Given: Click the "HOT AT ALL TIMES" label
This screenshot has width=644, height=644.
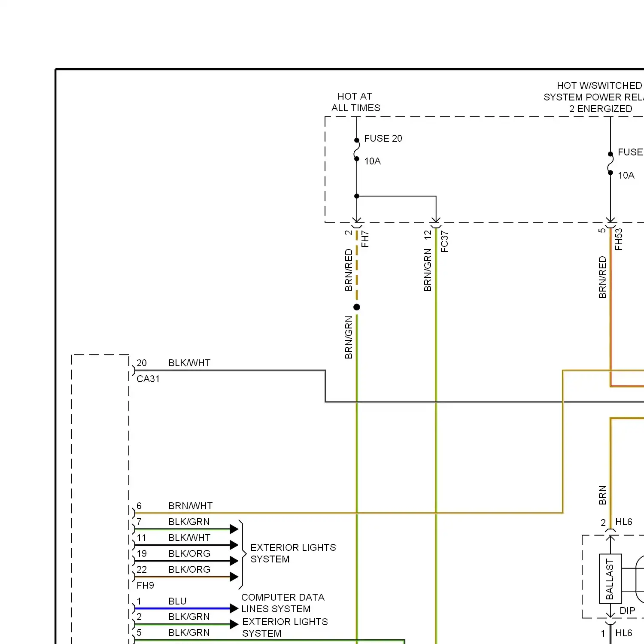Looking at the screenshot, I should coord(355,102).
